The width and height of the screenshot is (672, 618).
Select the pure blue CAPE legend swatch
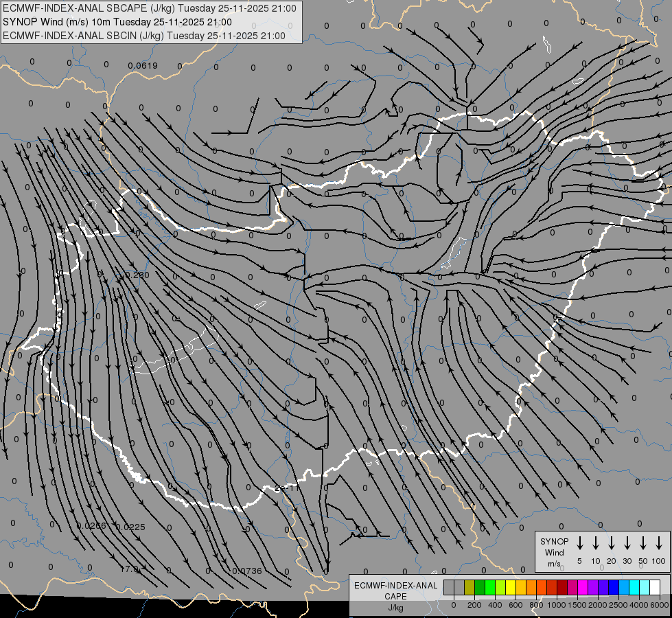point(614,587)
